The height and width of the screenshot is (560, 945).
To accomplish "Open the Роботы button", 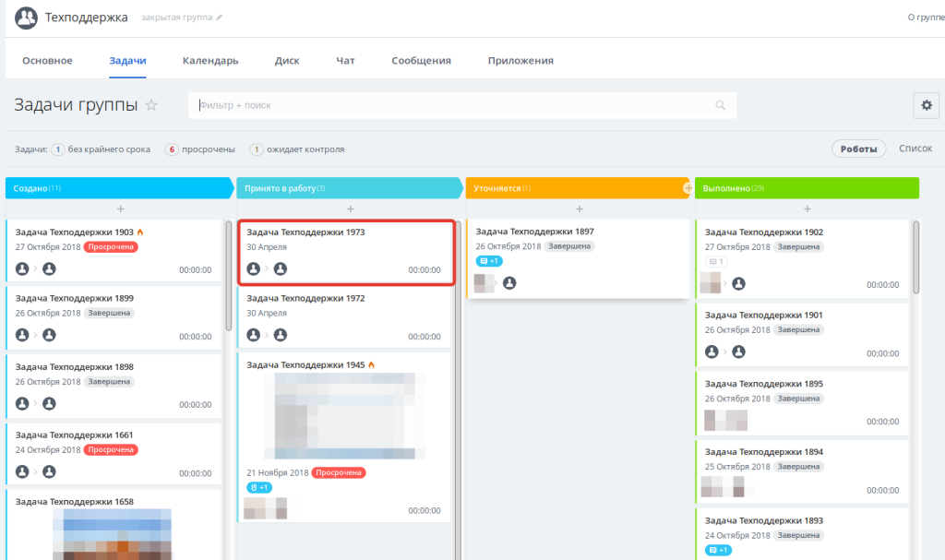I will pos(859,149).
